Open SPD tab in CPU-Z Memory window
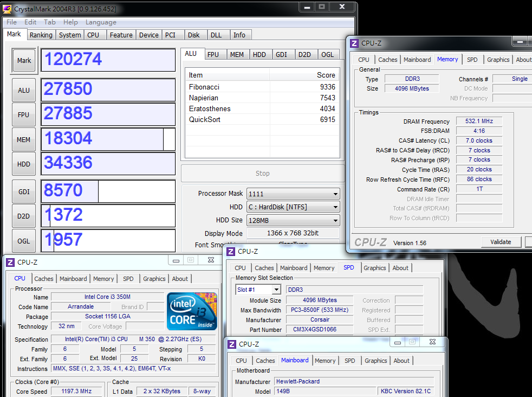 click(472, 60)
